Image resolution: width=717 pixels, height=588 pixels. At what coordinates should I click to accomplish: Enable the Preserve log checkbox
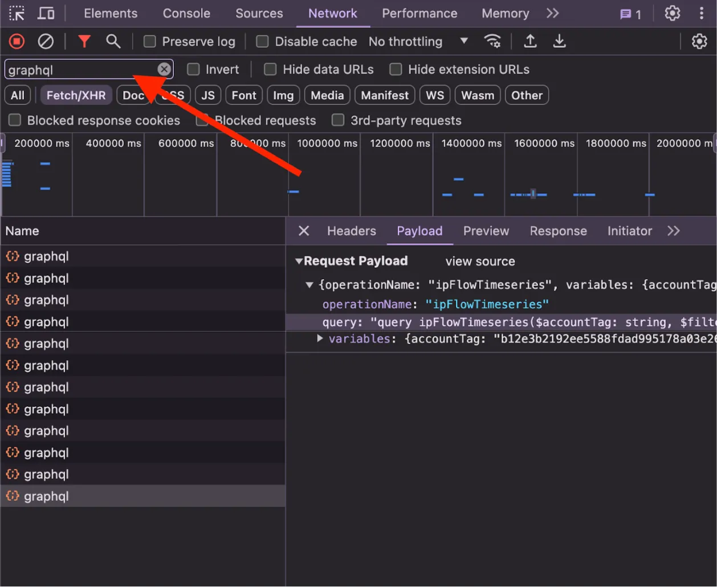[x=150, y=41]
